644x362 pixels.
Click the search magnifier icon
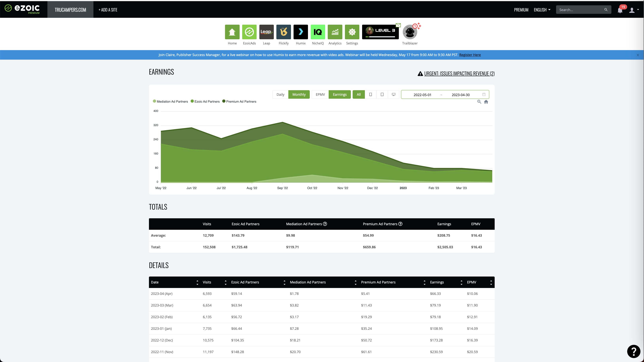pos(606,10)
